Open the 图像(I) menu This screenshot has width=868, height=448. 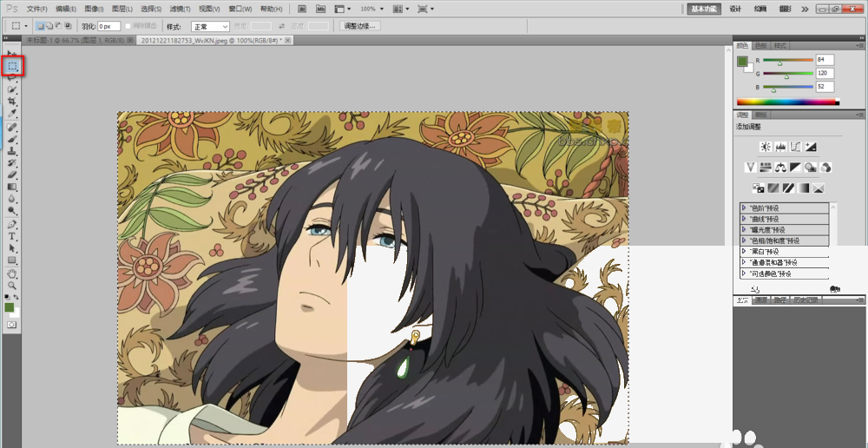point(94,10)
